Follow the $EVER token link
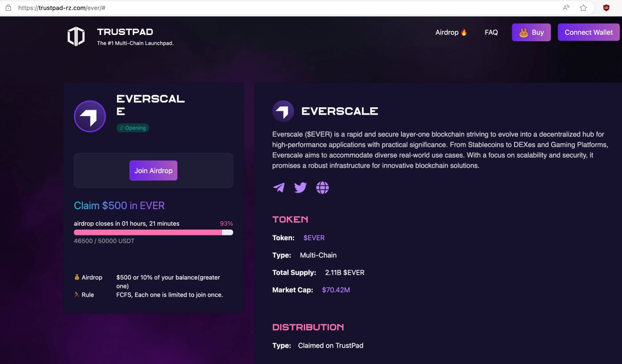This screenshot has height=364, width=622. tap(314, 238)
